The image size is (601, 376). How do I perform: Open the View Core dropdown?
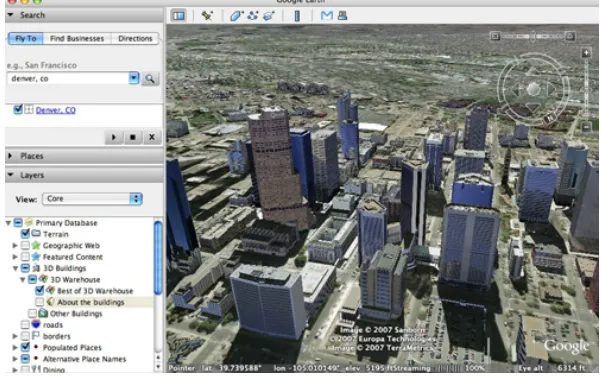[x=92, y=199]
